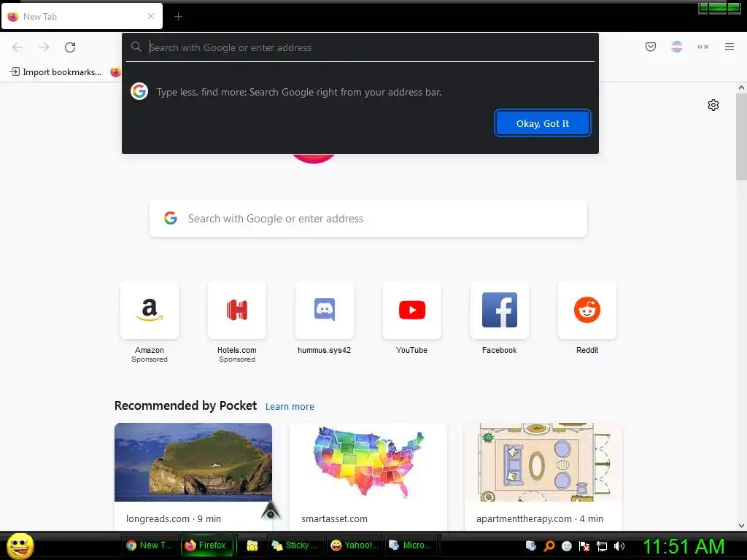Click the orange magnifier tray icon
Viewport: 747px width, 560px height.
coord(549,545)
